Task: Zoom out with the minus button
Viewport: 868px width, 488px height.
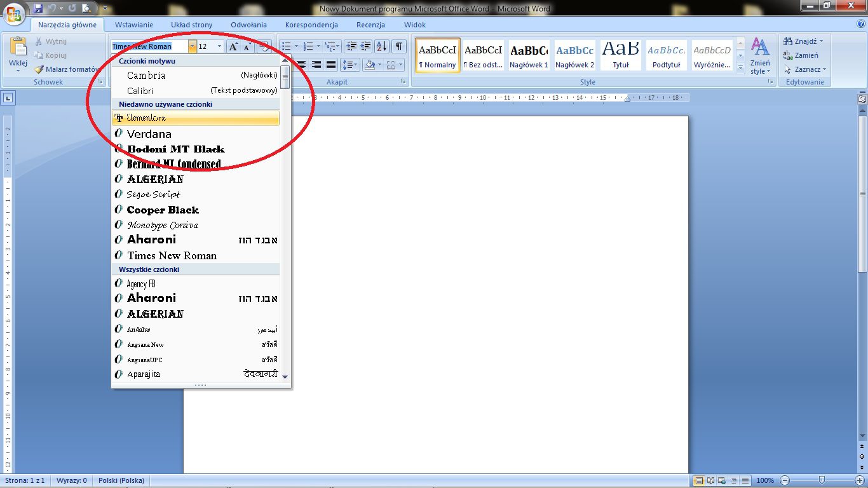Action: tap(785, 480)
